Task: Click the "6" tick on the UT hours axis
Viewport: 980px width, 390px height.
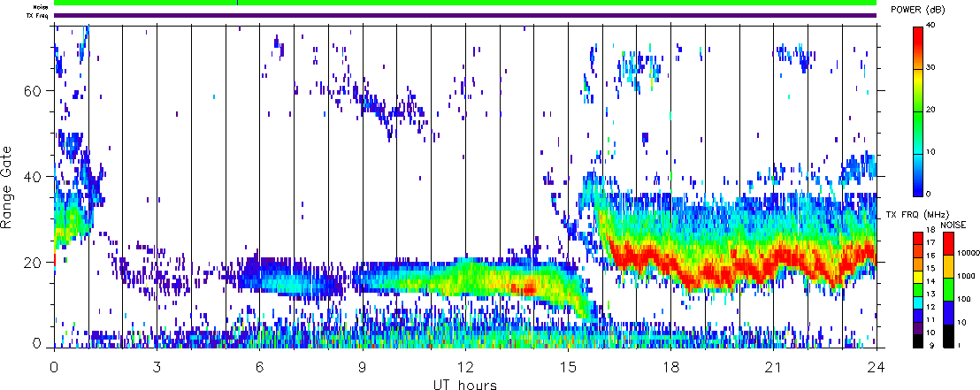Action: [x=260, y=365]
